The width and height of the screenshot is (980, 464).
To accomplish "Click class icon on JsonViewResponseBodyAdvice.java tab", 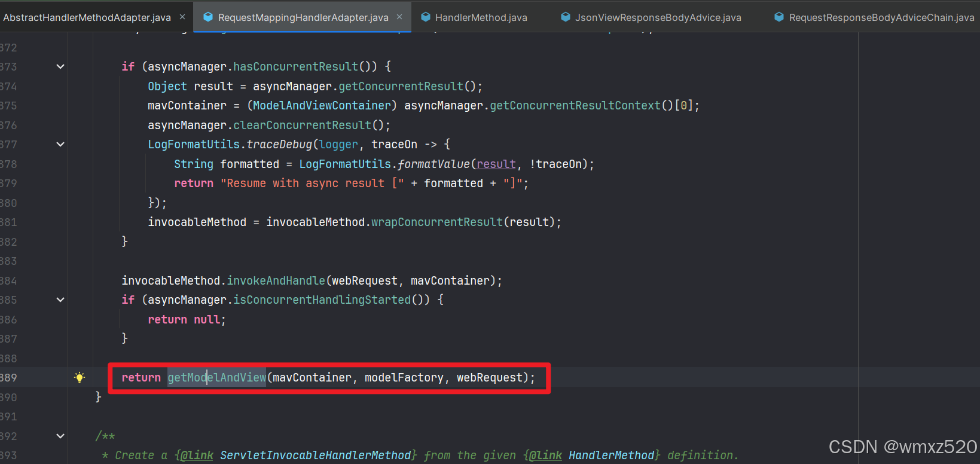I will click(x=566, y=17).
